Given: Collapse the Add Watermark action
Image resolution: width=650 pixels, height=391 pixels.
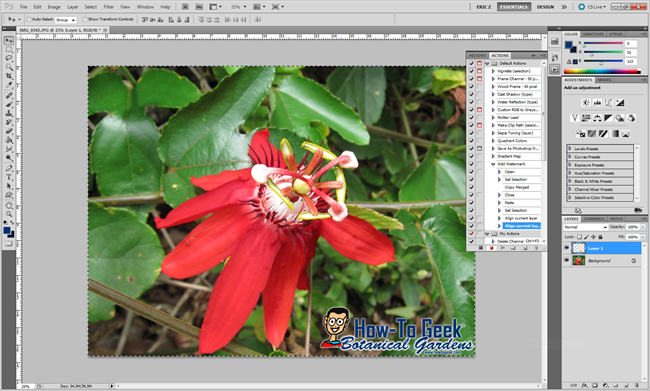Looking at the screenshot, I should click(493, 164).
